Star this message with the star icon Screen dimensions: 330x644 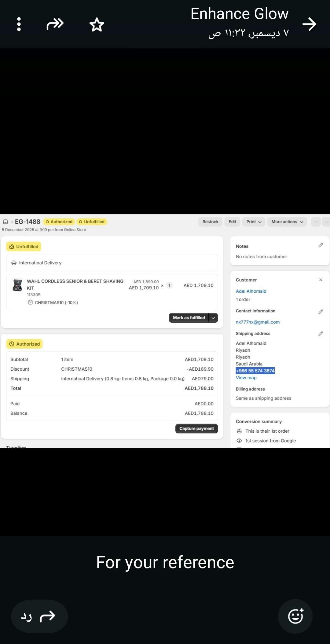coord(97,24)
